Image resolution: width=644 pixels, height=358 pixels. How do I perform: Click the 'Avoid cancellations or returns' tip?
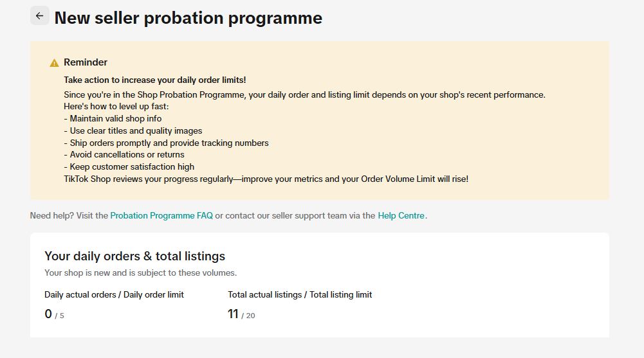(x=124, y=155)
